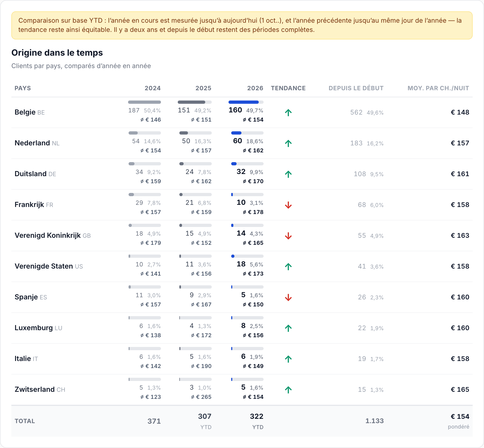Click the TENDANCE column header
The height and width of the screenshot is (448, 484).
(288, 88)
